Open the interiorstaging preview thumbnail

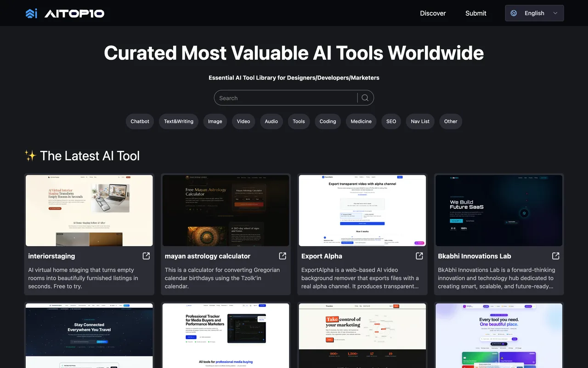89,211
